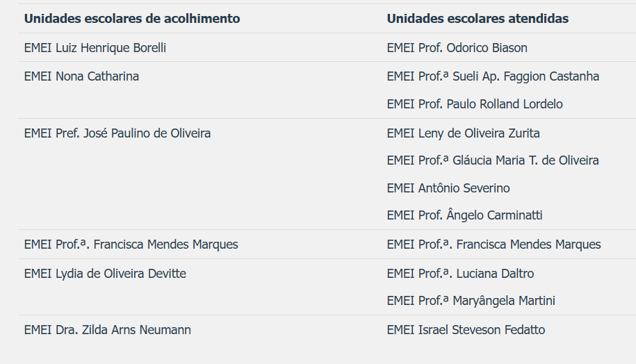Click the 'Unidades escolares de acolhimento' column header
Image resolution: width=636 pixels, height=364 pixels.
132,19
